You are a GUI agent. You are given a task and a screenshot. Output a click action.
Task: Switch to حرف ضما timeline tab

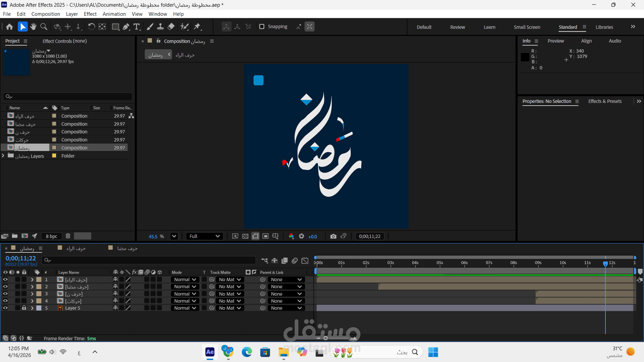point(127,248)
